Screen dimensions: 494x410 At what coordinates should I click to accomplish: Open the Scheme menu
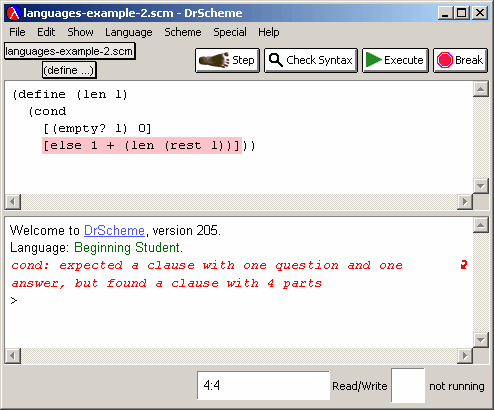pyautogui.click(x=183, y=32)
